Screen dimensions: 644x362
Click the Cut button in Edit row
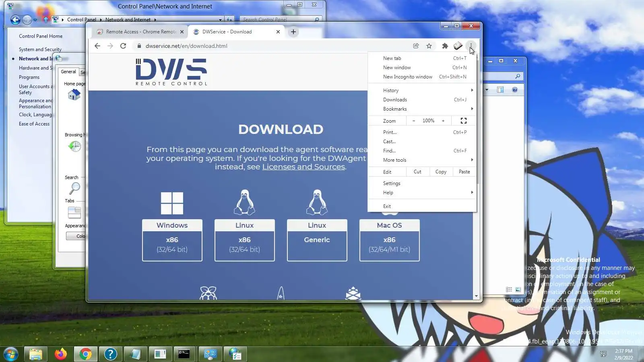tap(417, 172)
